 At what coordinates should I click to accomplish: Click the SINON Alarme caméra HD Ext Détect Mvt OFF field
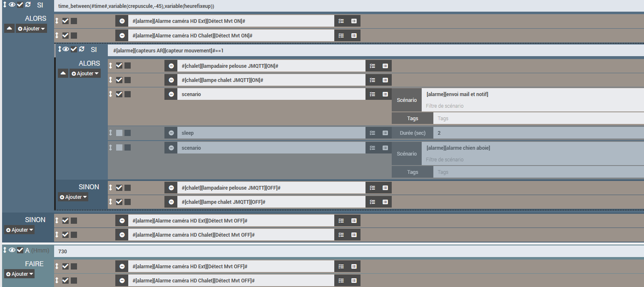coord(231,220)
